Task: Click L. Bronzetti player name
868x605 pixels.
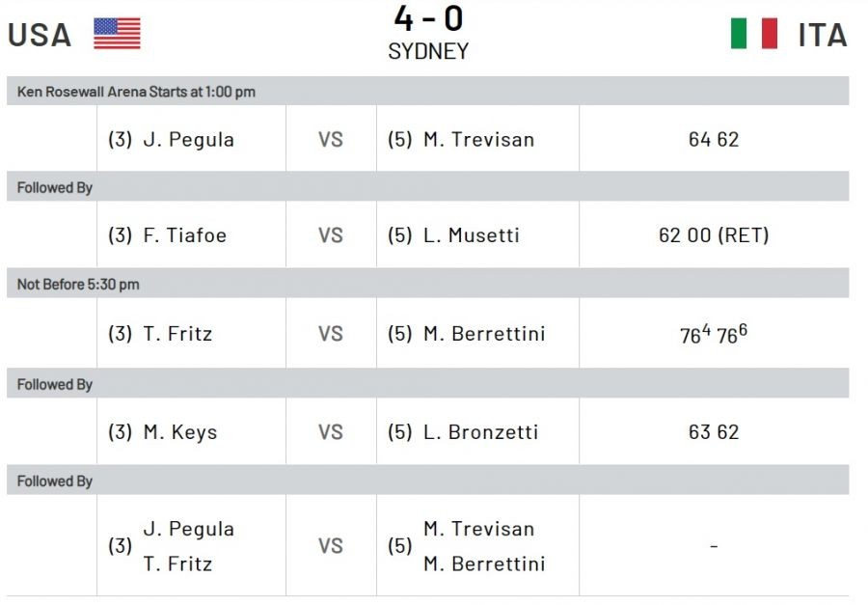Action: click(x=480, y=431)
